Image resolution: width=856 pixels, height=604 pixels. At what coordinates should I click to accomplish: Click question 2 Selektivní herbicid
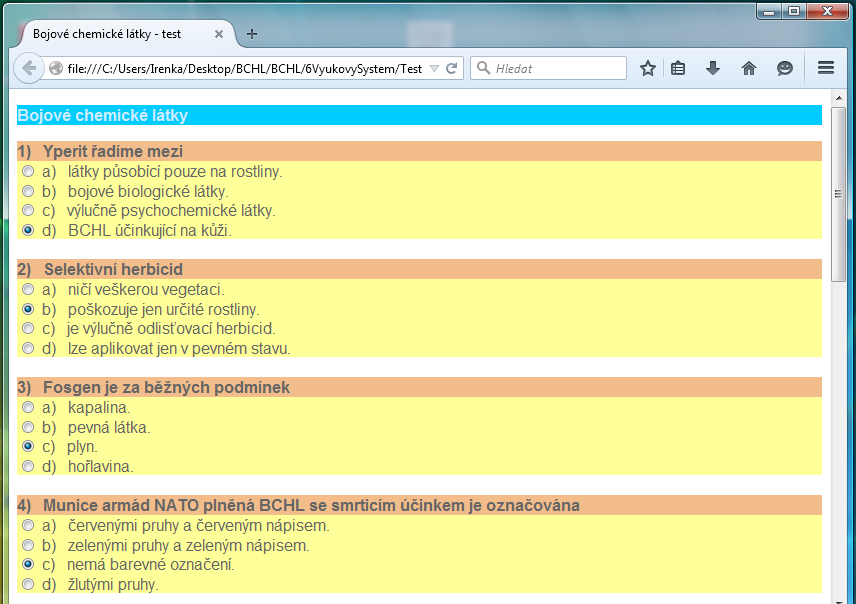pos(100,269)
